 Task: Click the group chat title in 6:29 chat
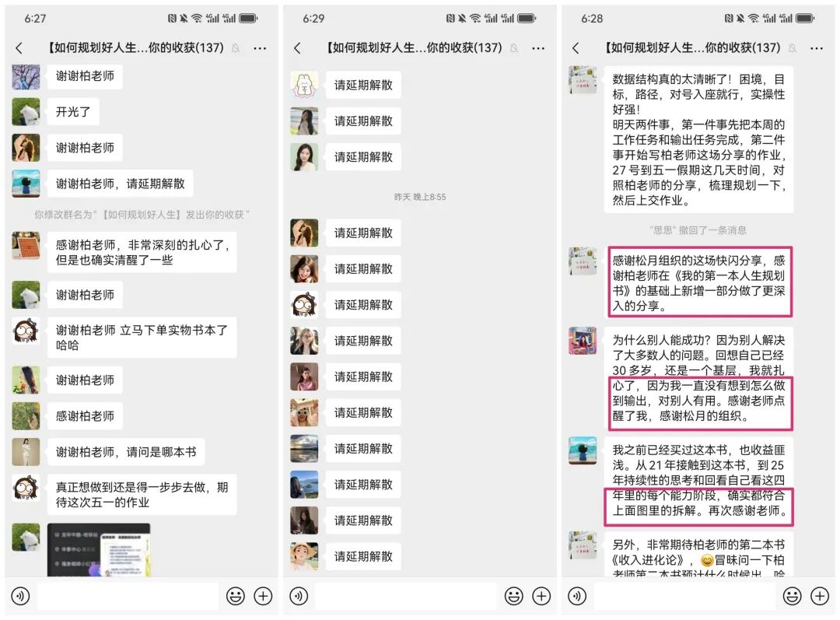[414, 47]
